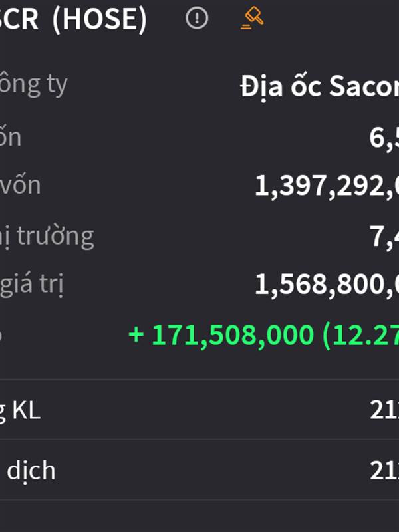Open the Địa ốc Sacom company name

coord(320,86)
